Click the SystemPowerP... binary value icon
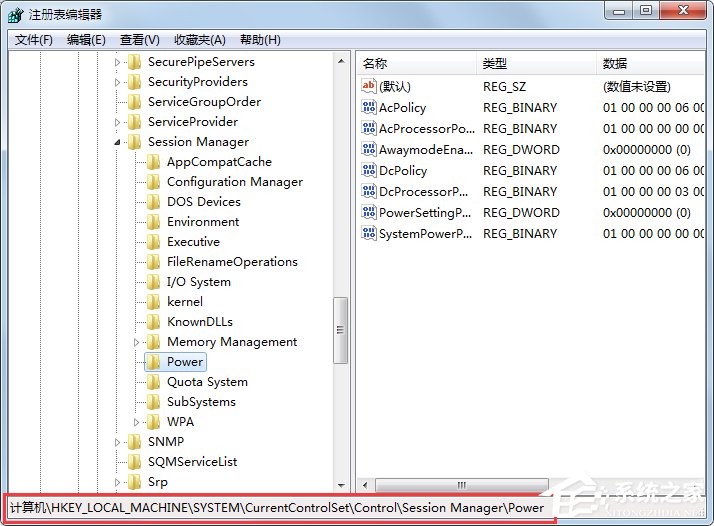714x526 pixels. click(x=368, y=233)
